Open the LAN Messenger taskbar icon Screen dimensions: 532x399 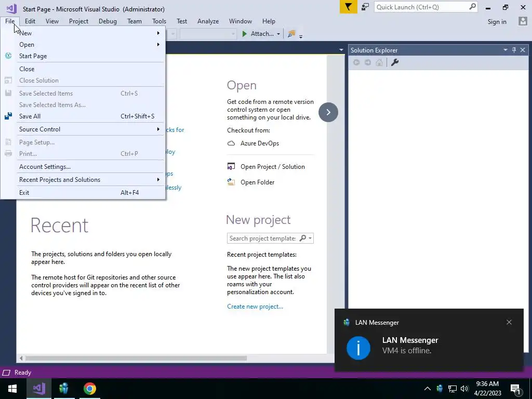(64, 388)
